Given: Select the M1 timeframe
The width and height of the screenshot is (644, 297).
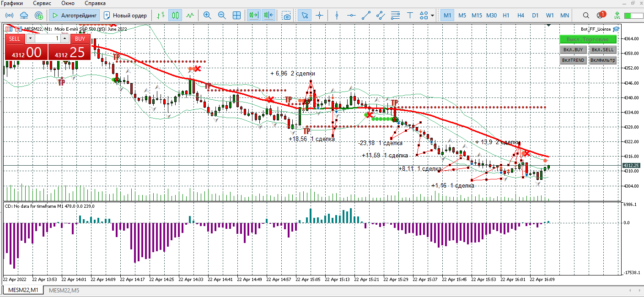Looking at the screenshot, I should [x=447, y=15].
